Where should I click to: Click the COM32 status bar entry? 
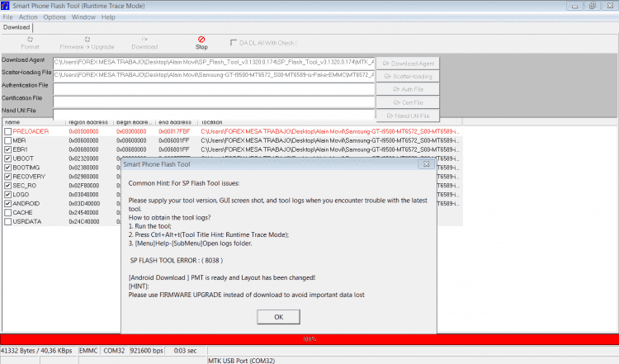[114, 351]
